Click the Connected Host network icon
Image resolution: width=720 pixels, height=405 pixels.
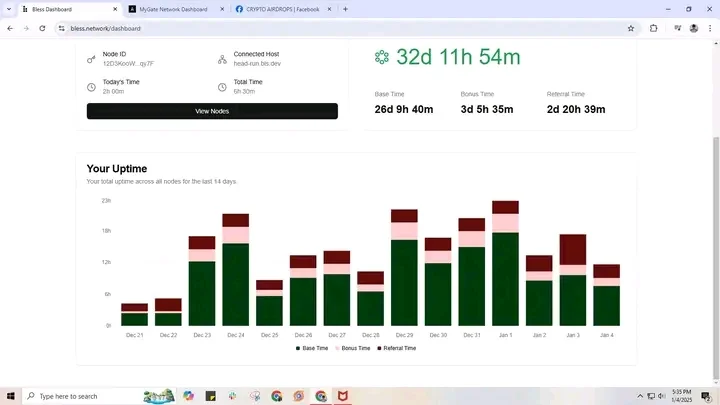(x=222, y=59)
